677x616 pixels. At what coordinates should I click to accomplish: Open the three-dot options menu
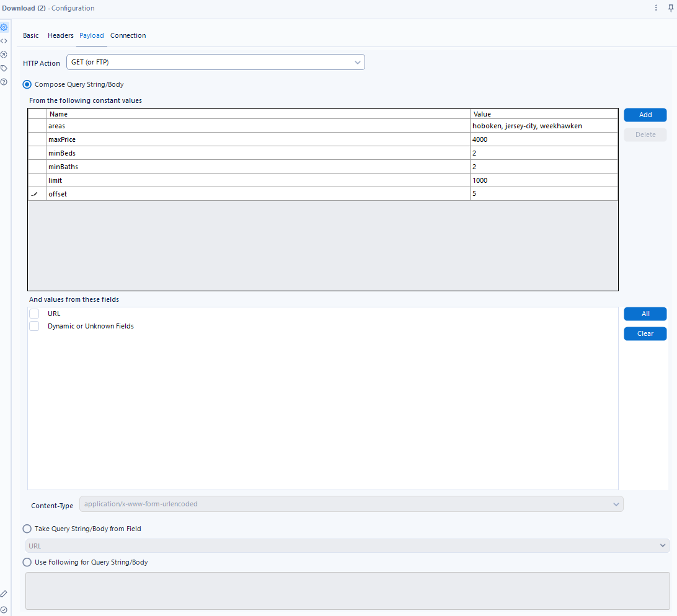656,8
